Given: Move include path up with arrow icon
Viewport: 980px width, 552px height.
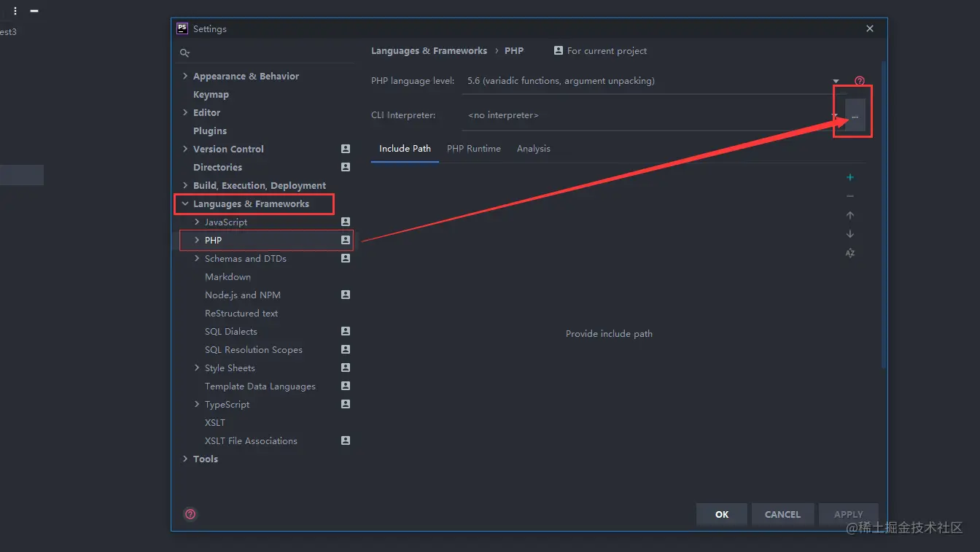Looking at the screenshot, I should click(x=850, y=215).
